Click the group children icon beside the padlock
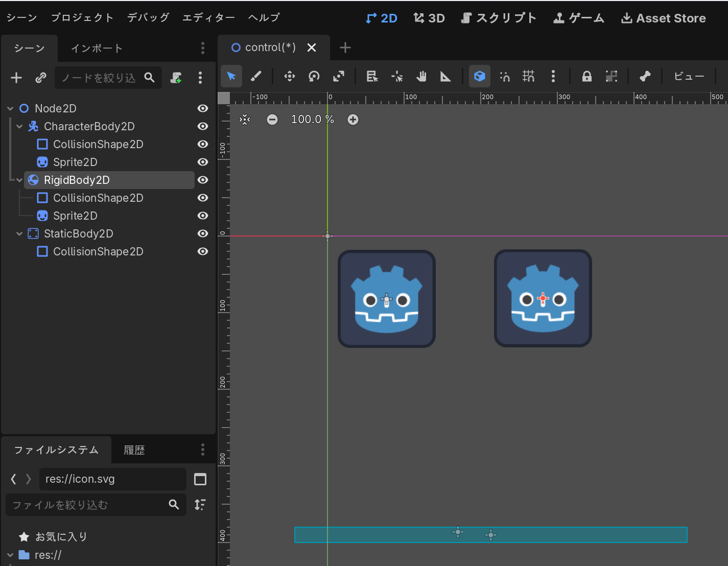Viewport: 728px width, 566px height. coord(612,77)
